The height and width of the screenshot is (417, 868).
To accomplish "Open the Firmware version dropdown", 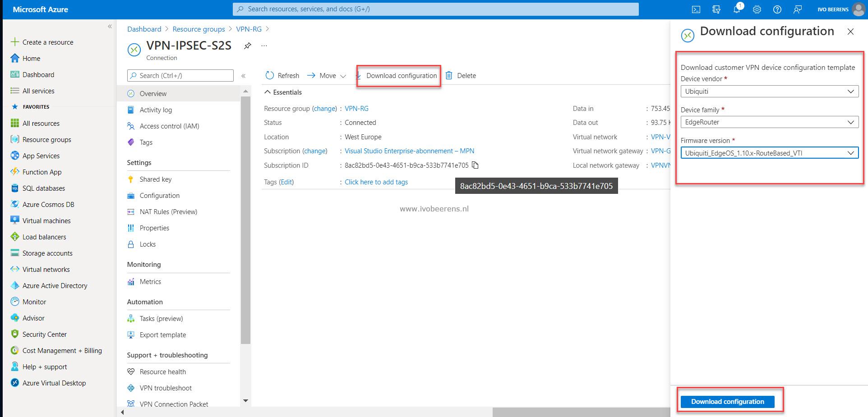I will [x=769, y=153].
